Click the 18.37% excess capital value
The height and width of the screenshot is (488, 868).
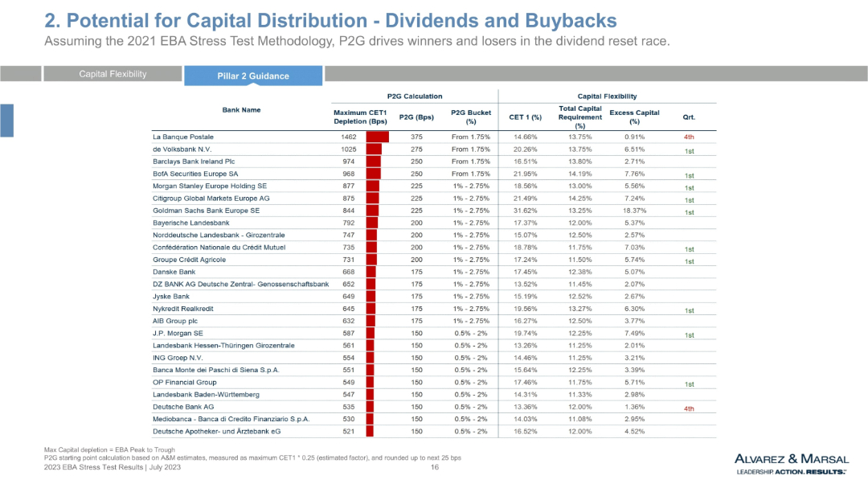[x=634, y=211]
